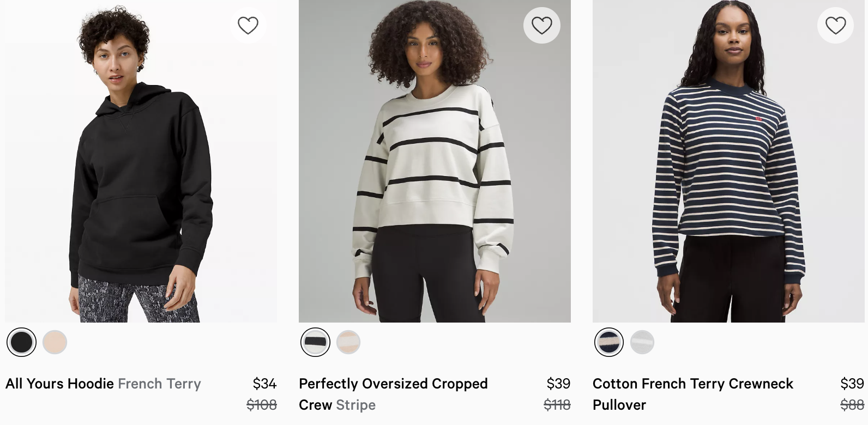Pick the stripe swatch on the Cropped Crew

coord(315,342)
